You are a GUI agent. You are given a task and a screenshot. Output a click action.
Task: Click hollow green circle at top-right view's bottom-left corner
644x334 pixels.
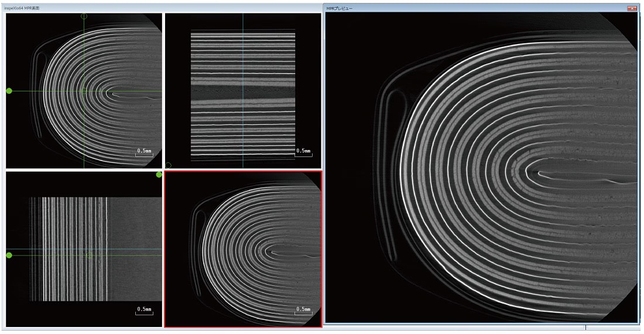(x=169, y=166)
